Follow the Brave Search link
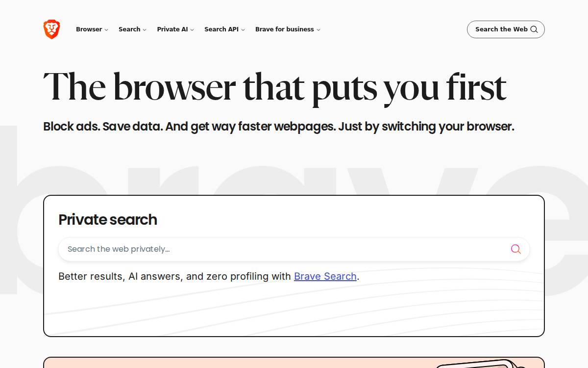The height and width of the screenshot is (368, 588). [325, 276]
